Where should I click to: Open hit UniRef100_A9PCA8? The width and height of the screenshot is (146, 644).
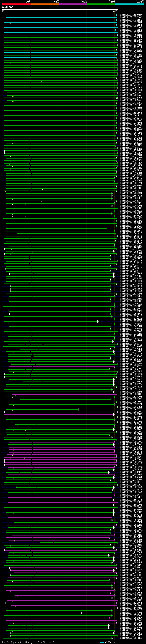pos(131,17)
